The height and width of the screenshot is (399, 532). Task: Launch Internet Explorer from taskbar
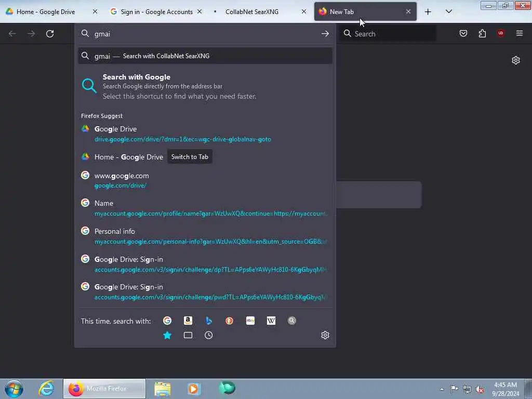click(46, 389)
